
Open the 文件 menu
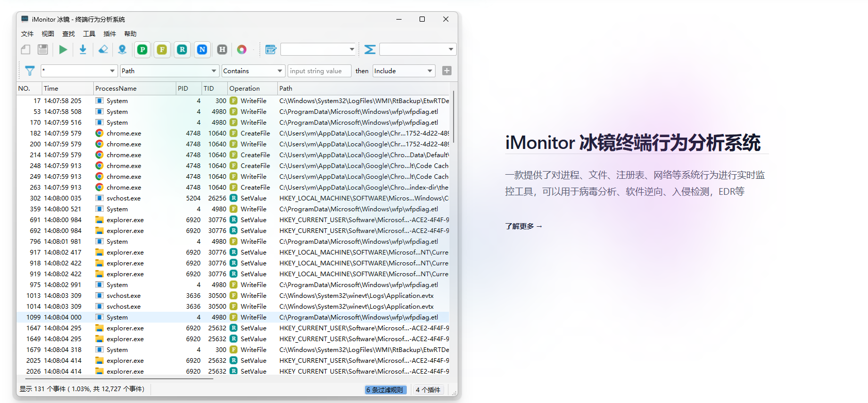coord(27,34)
